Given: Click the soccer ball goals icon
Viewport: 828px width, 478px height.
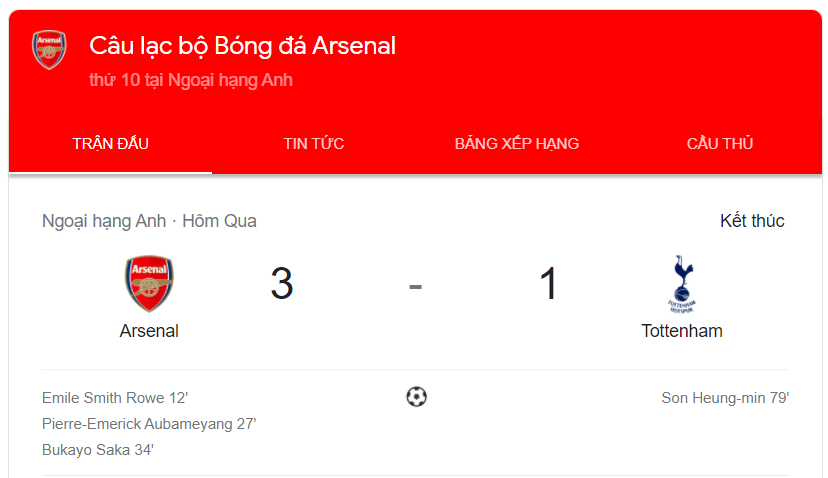Looking at the screenshot, I should [x=416, y=397].
